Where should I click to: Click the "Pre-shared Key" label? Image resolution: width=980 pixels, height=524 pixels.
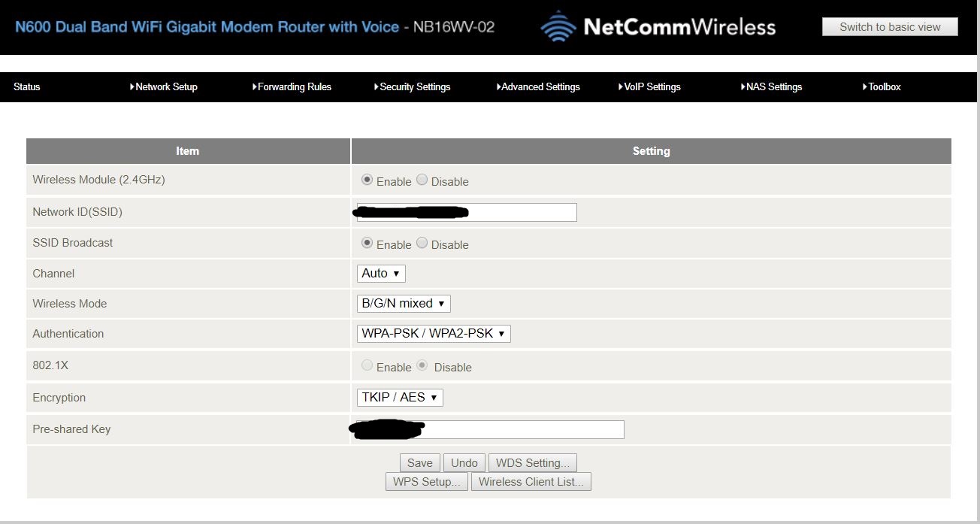(71, 429)
